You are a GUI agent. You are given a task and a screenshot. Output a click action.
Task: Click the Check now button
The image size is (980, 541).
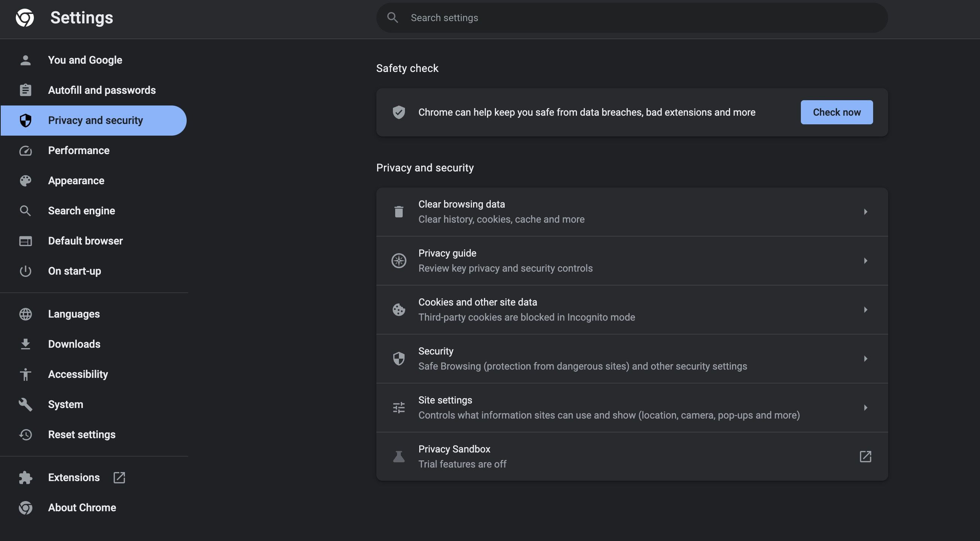pos(837,112)
